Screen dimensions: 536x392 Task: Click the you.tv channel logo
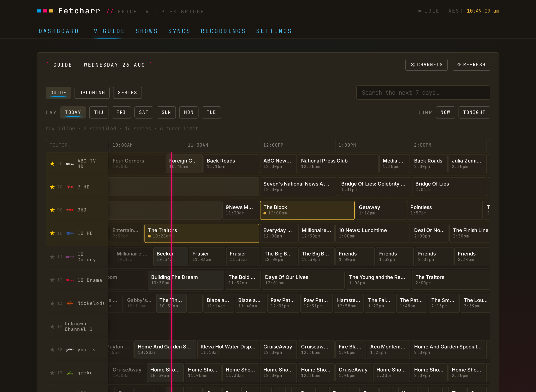[70, 350]
